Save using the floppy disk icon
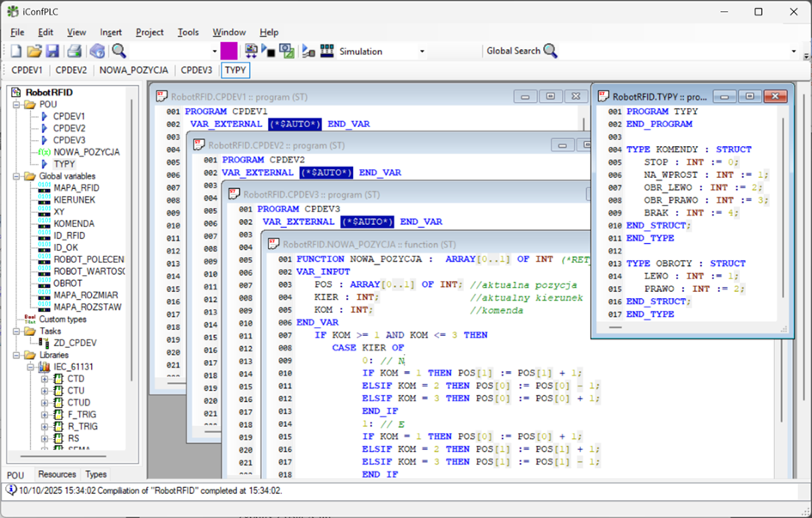Image resolution: width=812 pixels, height=518 pixels. [x=52, y=52]
